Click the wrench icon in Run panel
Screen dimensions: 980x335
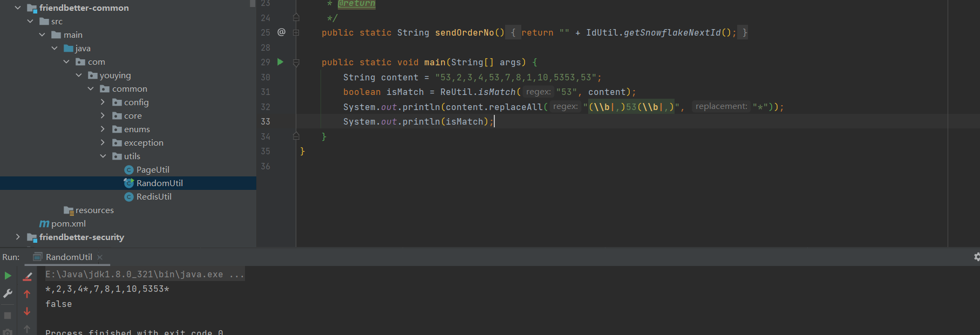pos(8,293)
